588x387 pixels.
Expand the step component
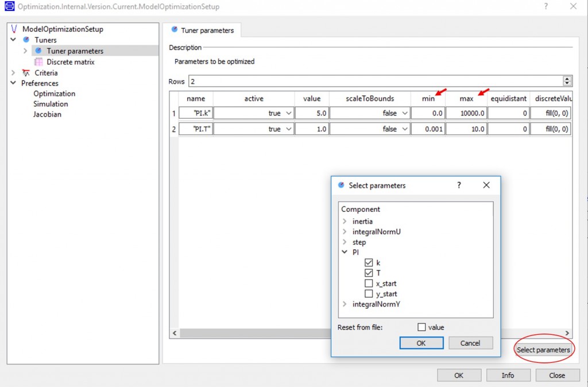pos(345,242)
